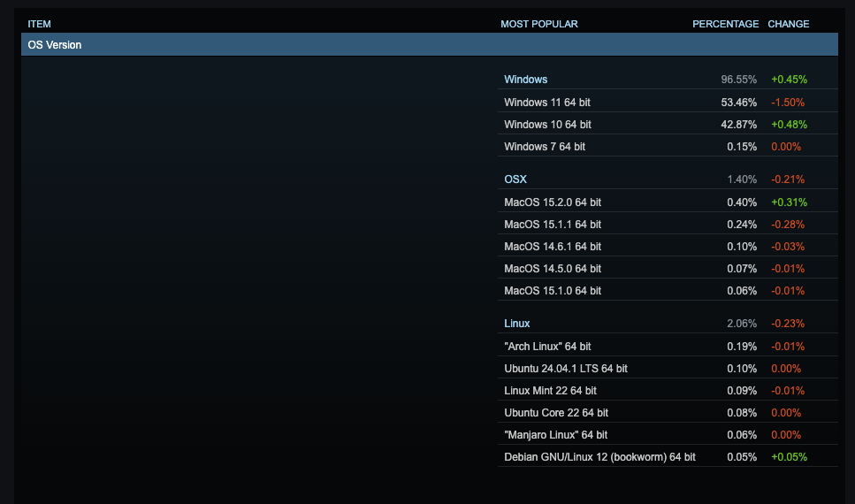The width and height of the screenshot is (855, 504).
Task: Select the Windows 11 64 bit row label
Action: [x=547, y=103]
